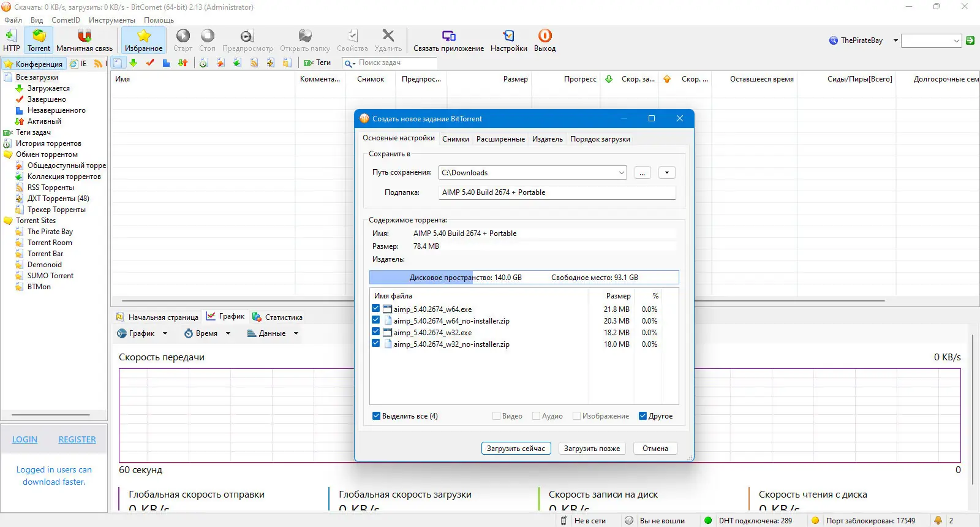Open Настройки from the toolbar
980x527 pixels.
click(508, 40)
